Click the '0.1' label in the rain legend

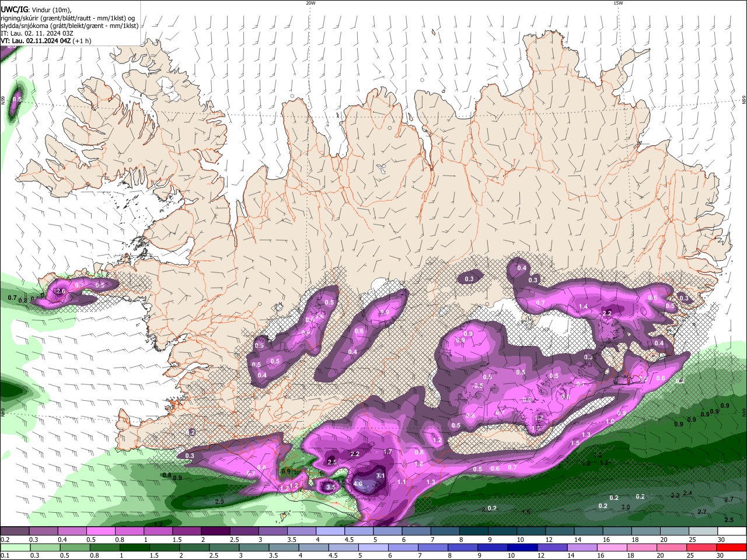tap(4, 556)
